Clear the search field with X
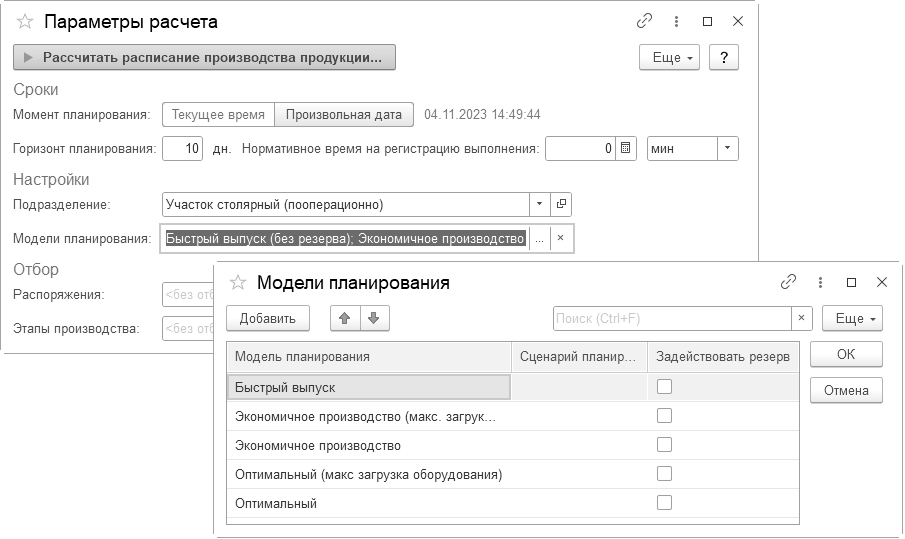Image resolution: width=905 pixels, height=539 pixels. [x=801, y=318]
